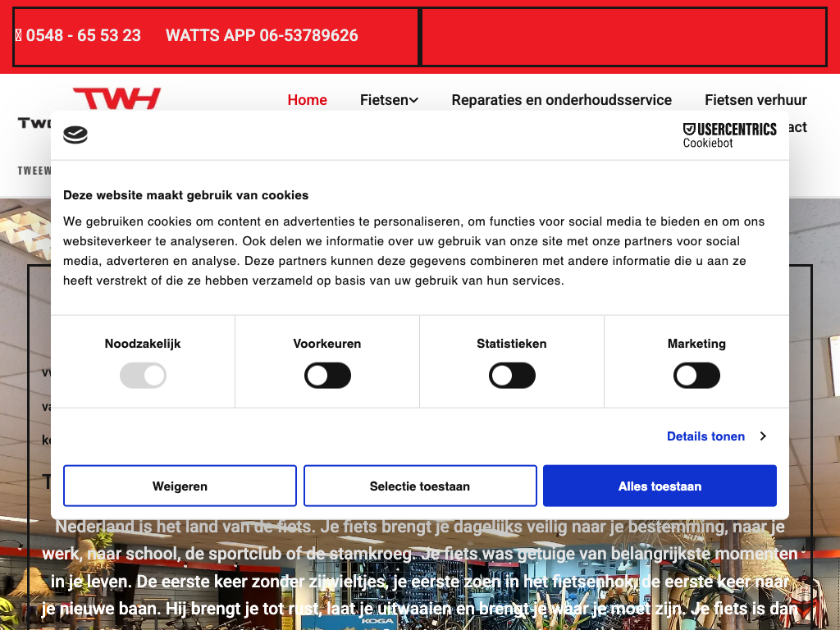Image resolution: width=840 pixels, height=630 pixels.
Task: Select the Voorkeuren label
Action: pos(326,344)
